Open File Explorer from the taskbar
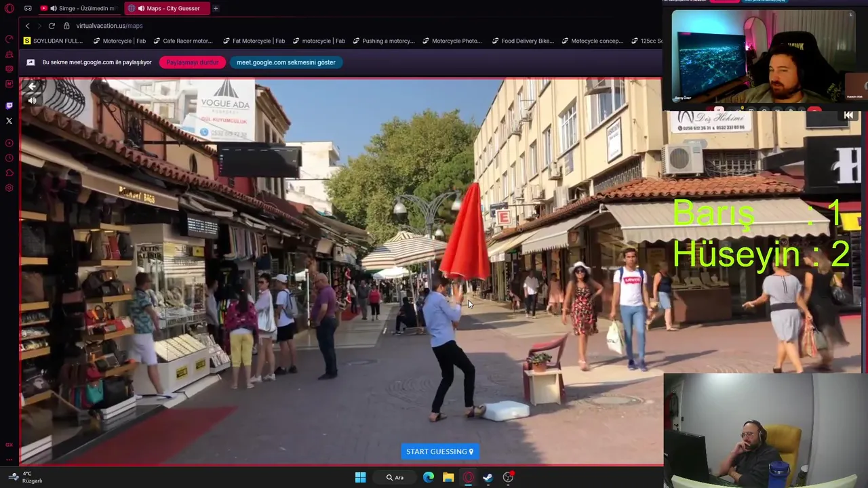The width and height of the screenshot is (868, 488). (448, 477)
